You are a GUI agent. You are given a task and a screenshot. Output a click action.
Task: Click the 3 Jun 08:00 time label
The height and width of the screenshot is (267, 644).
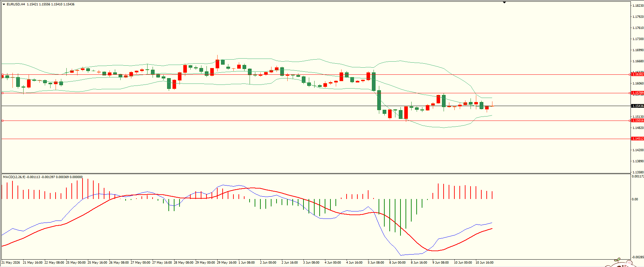coord(311,263)
